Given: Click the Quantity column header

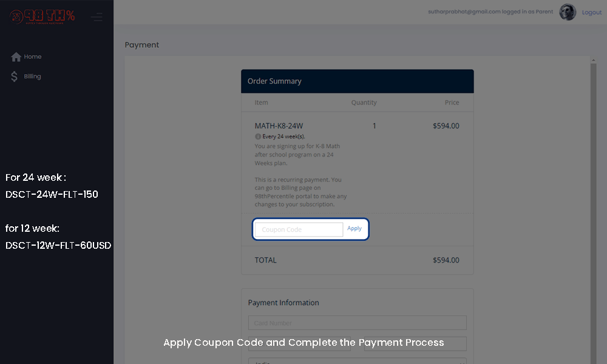Looking at the screenshot, I should coord(364,103).
